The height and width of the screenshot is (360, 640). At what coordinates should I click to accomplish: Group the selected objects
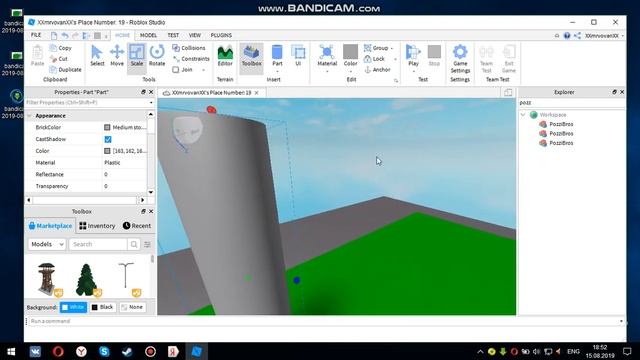[376, 48]
